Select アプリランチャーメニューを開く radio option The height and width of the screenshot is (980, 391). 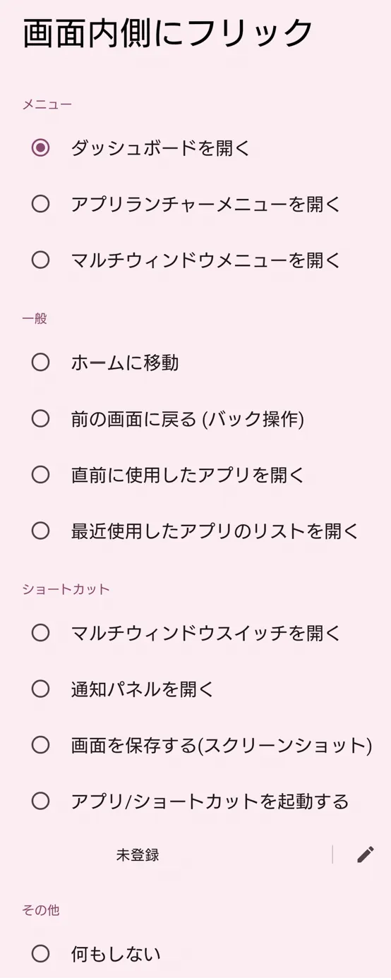point(41,204)
